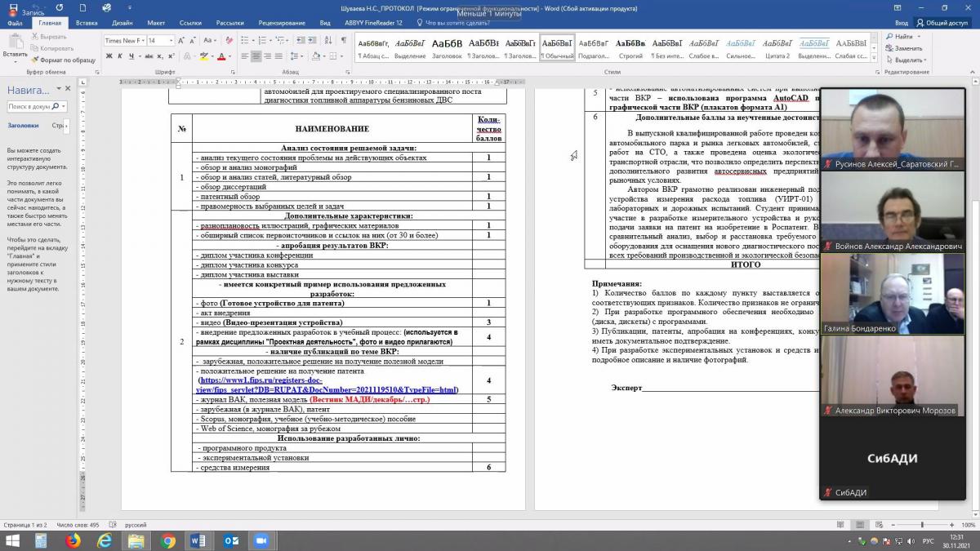This screenshot has height=551, width=980.
Task: Increase font size with the A-up icon
Action: [183, 40]
